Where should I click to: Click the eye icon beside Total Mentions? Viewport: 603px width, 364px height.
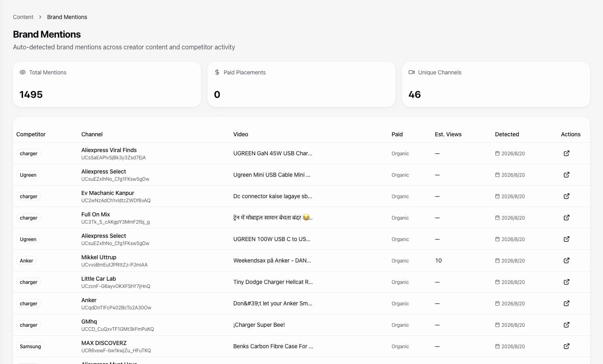pyautogui.click(x=23, y=72)
